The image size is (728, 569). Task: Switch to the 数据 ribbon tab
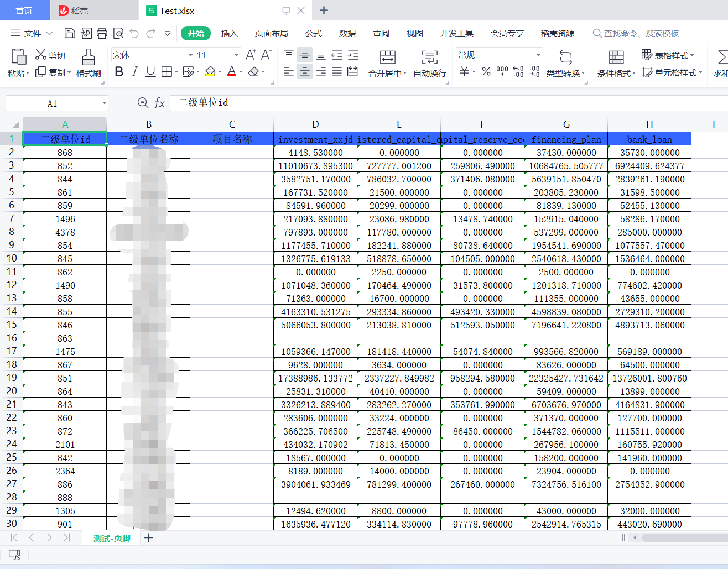pos(347,33)
